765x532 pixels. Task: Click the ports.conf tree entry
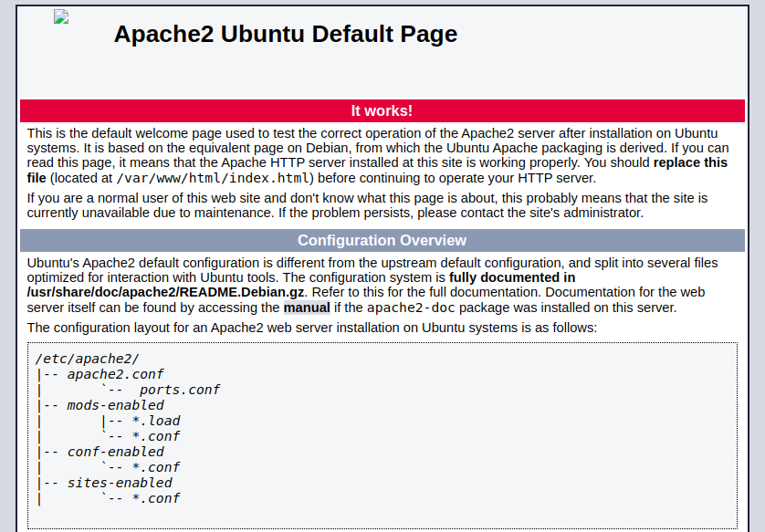click(180, 390)
